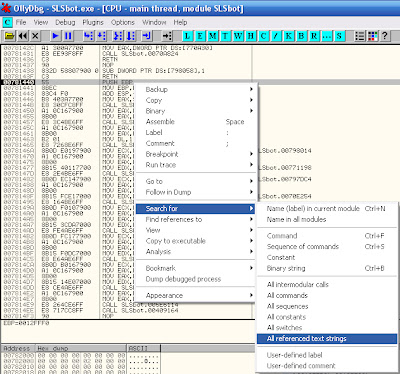Click the Trace into toolbar icon
This screenshot has width=400, height=374.
[118, 36]
